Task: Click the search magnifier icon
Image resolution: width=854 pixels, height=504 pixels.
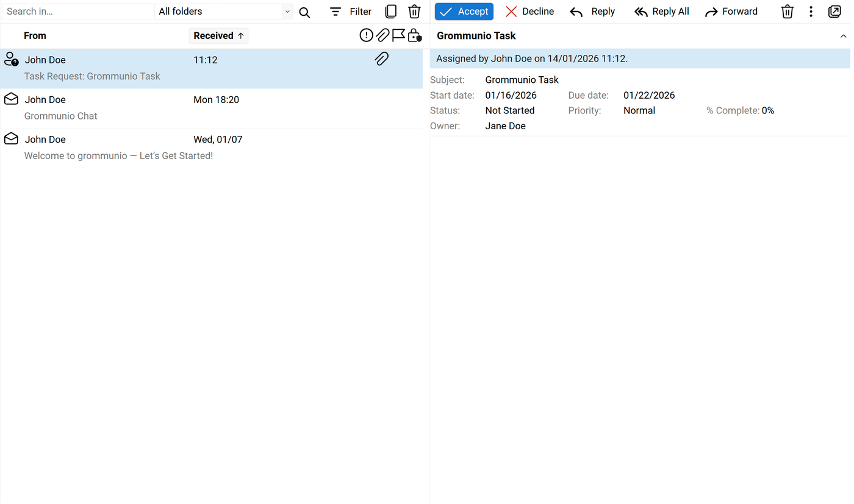Action: click(x=304, y=12)
